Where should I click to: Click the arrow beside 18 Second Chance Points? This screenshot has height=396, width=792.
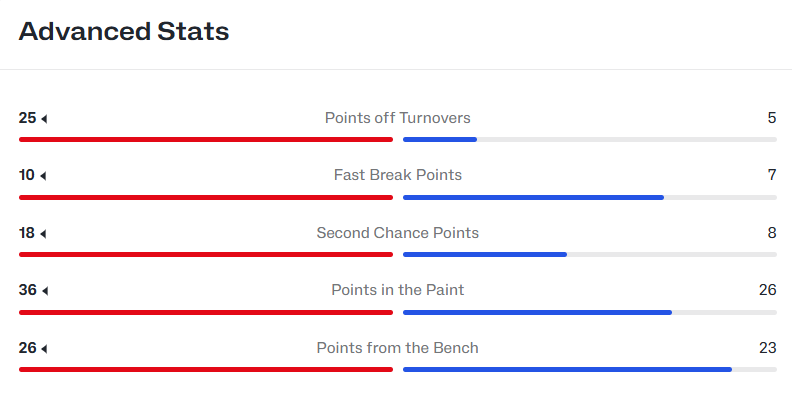[x=43, y=234]
